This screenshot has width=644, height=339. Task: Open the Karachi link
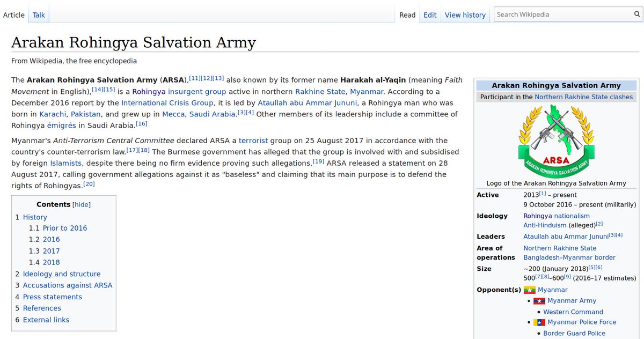(x=53, y=114)
